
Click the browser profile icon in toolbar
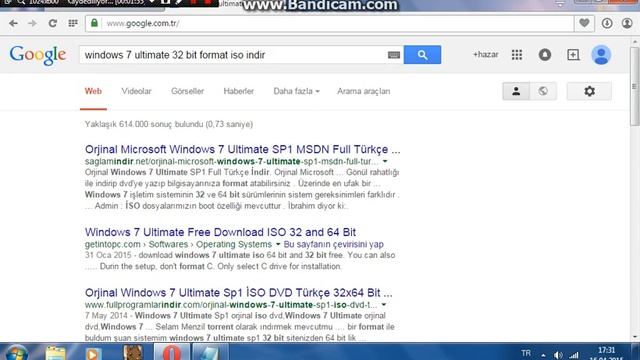pos(627,23)
